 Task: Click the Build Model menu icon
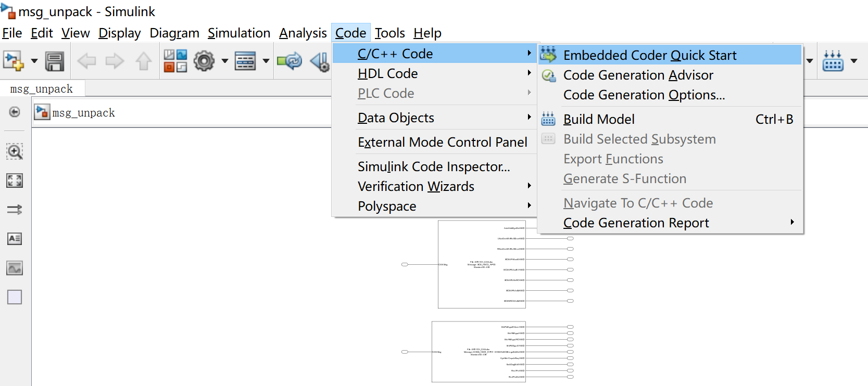point(548,119)
